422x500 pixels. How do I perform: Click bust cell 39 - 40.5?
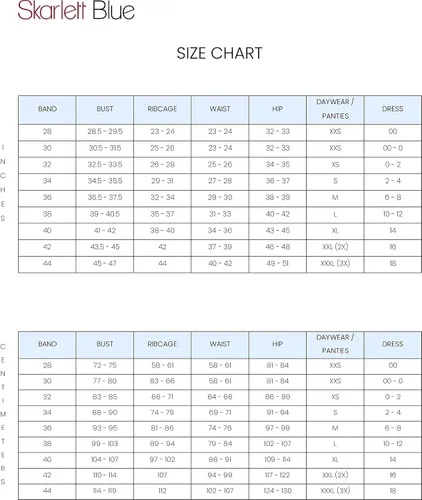[x=105, y=214]
